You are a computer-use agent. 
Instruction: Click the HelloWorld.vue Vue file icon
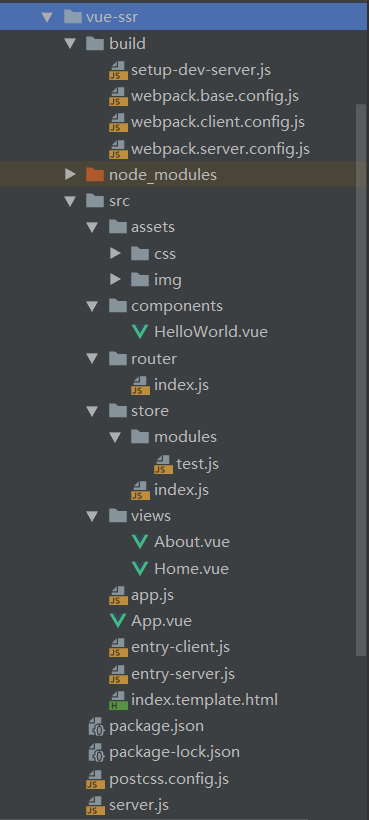[x=140, y=332]
